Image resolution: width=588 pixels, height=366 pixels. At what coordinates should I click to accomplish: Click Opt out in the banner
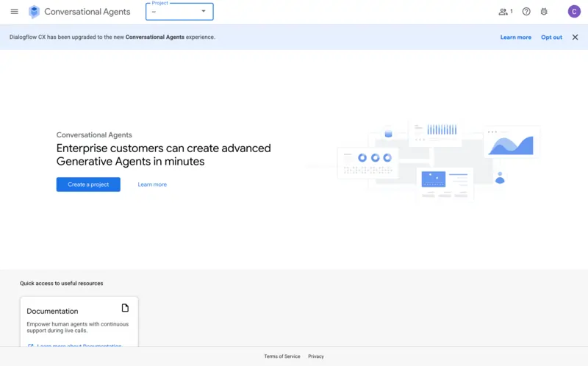551,37
